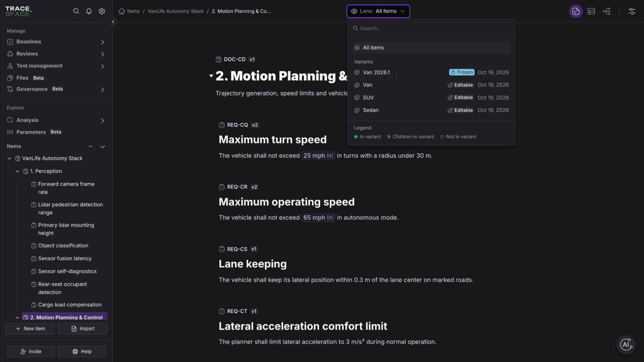
Task: Click the Lane keeping heading
Action: pyautogui.click(x=253, y=264)
